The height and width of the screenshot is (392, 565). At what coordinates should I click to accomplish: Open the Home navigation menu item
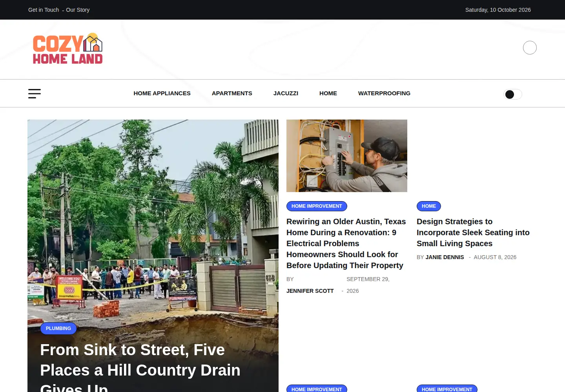[x=328, y=93]
